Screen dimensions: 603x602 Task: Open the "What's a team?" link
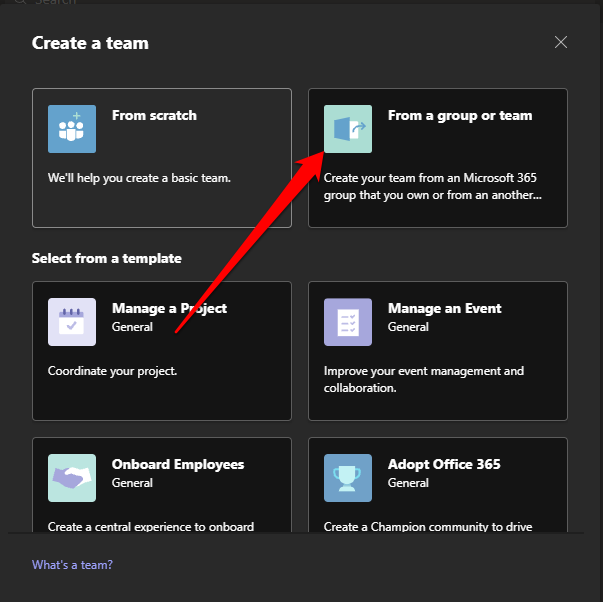[x=72, y=565]
